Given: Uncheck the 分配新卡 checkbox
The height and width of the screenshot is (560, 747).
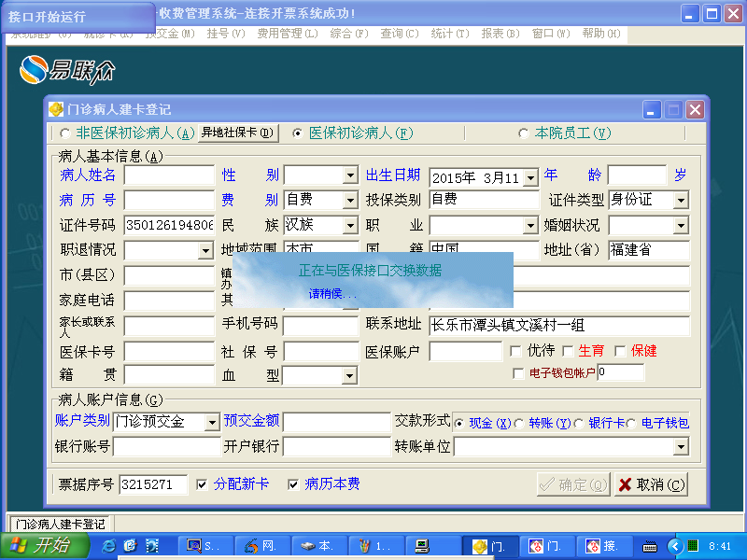Looking at the screenshot, I should (x=202, y=484).
